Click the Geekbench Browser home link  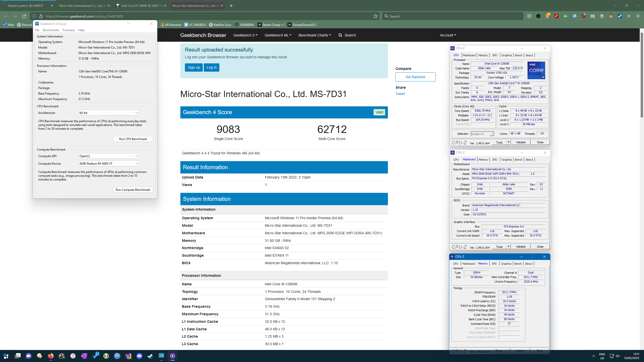203,35
